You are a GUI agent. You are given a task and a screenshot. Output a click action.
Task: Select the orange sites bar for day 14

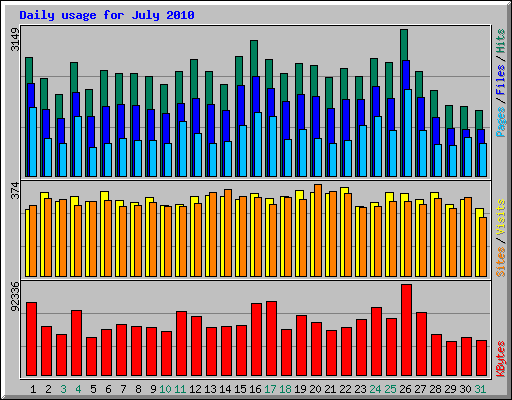click(x=228, y=233)
